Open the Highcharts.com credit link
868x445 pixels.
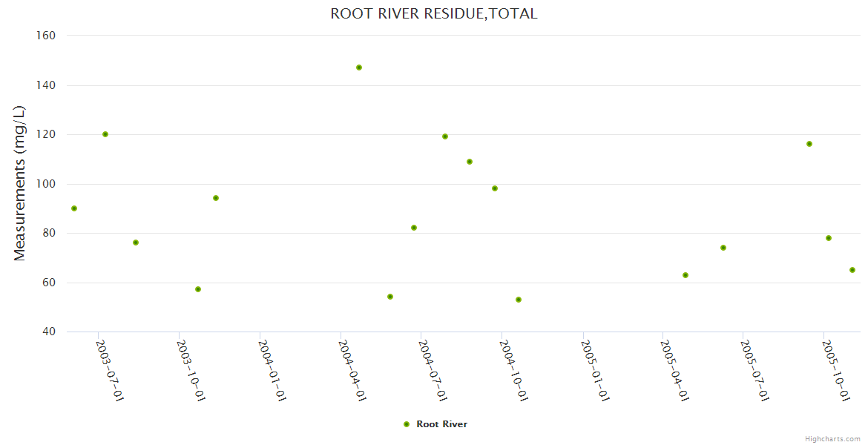[x=832, y=439]
